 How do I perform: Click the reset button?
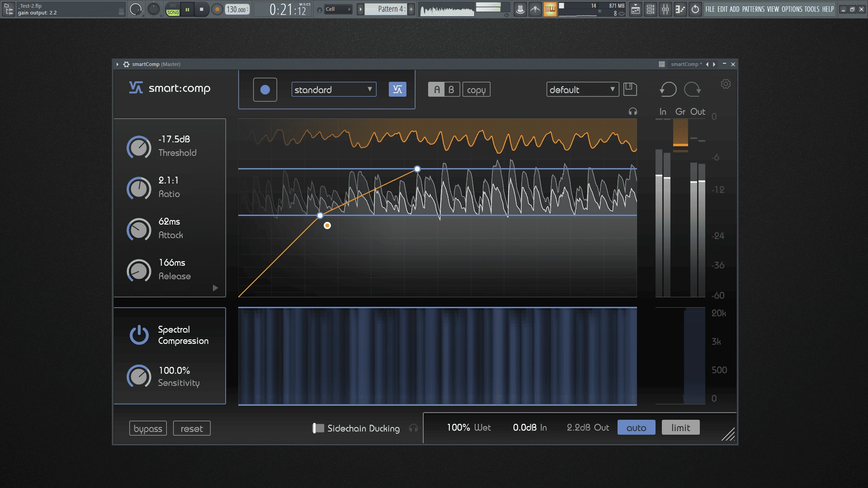click(x=192, y=428)
